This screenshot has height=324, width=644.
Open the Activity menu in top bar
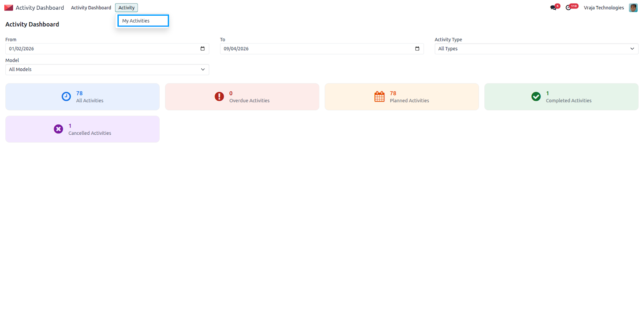126,8
